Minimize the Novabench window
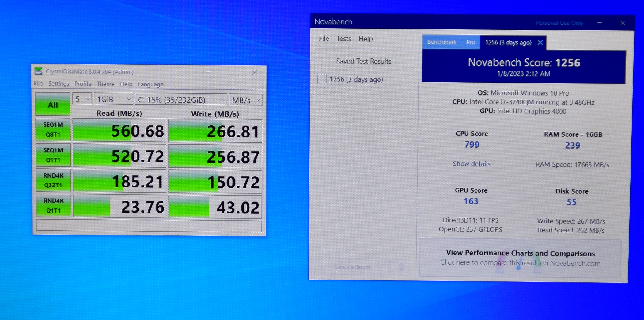Viewport: 644px width, 320px height. coord(600,23)
